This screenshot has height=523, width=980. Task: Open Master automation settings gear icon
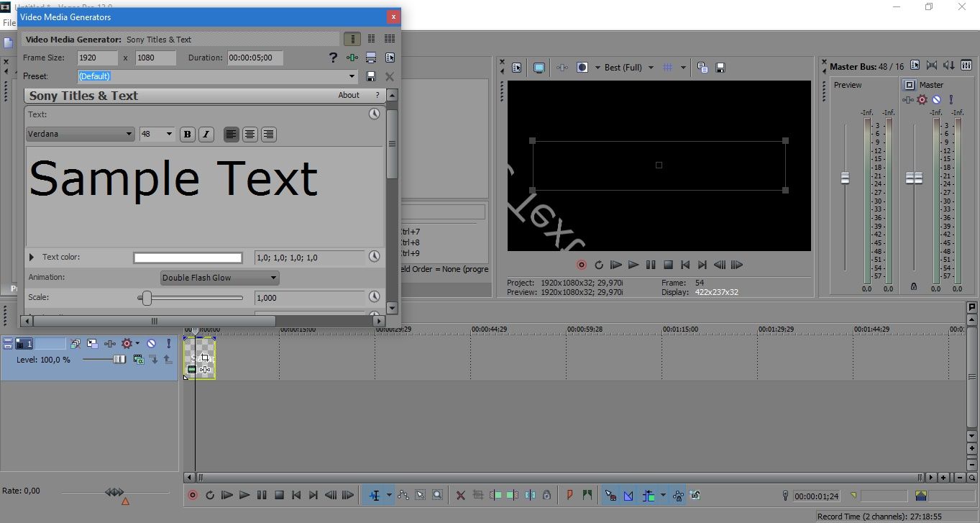point(922,100)
